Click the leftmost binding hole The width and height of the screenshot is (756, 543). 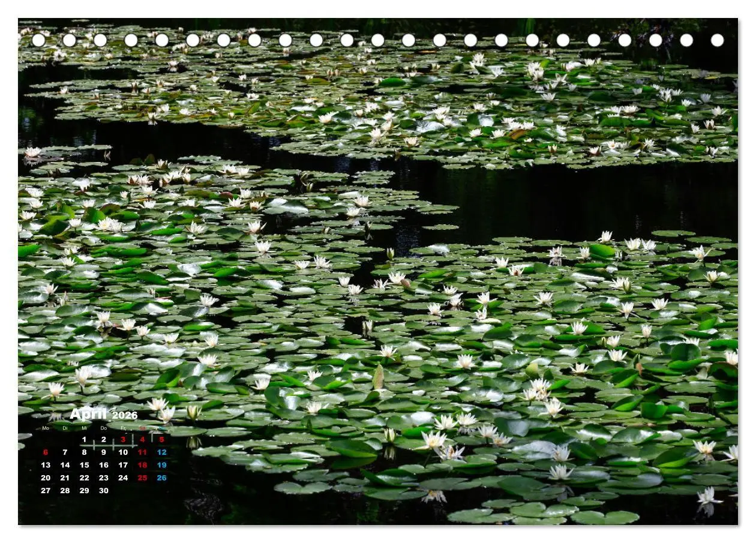[x=38, y=40]
